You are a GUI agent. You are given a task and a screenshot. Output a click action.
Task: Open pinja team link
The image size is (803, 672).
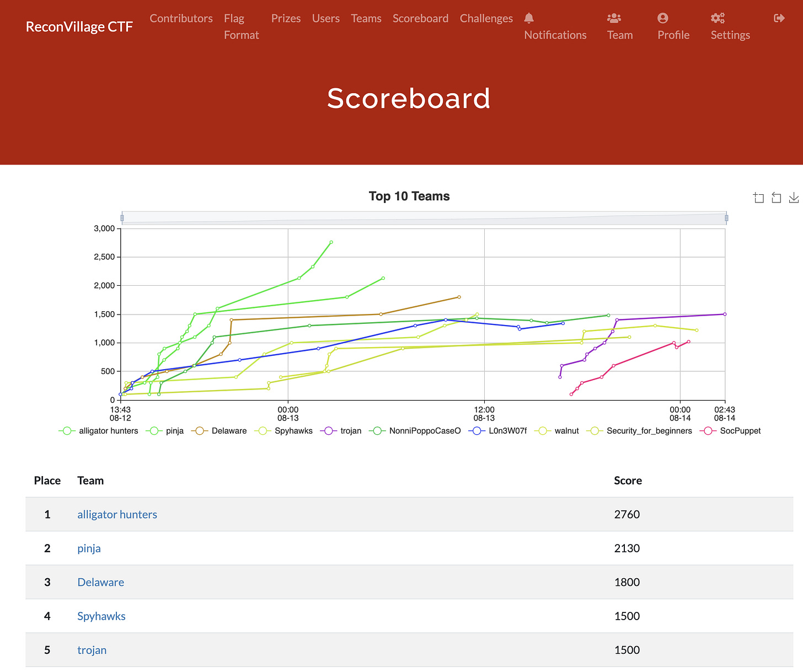point(89,548)
